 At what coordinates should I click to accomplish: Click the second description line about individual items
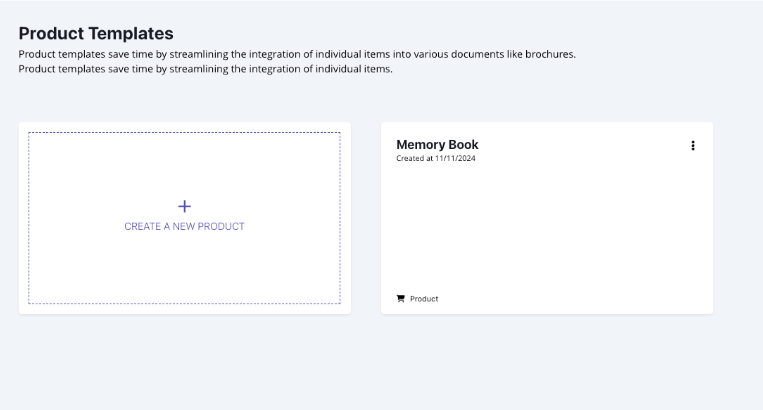205,69
